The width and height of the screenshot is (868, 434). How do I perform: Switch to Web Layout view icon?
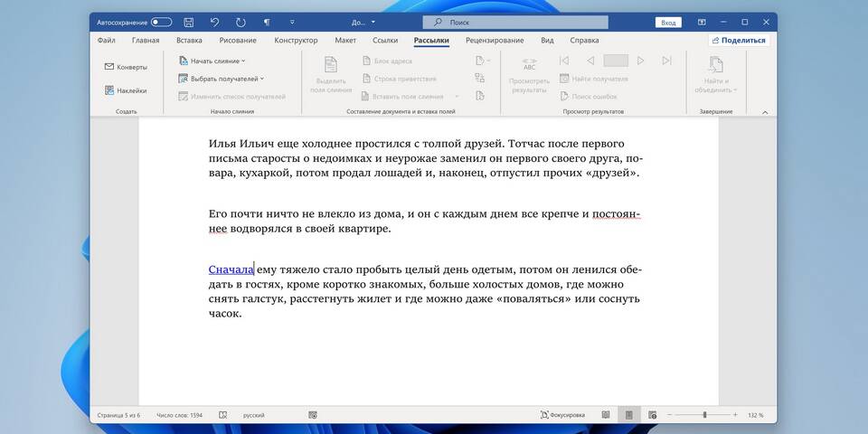[x=653, y=415]
